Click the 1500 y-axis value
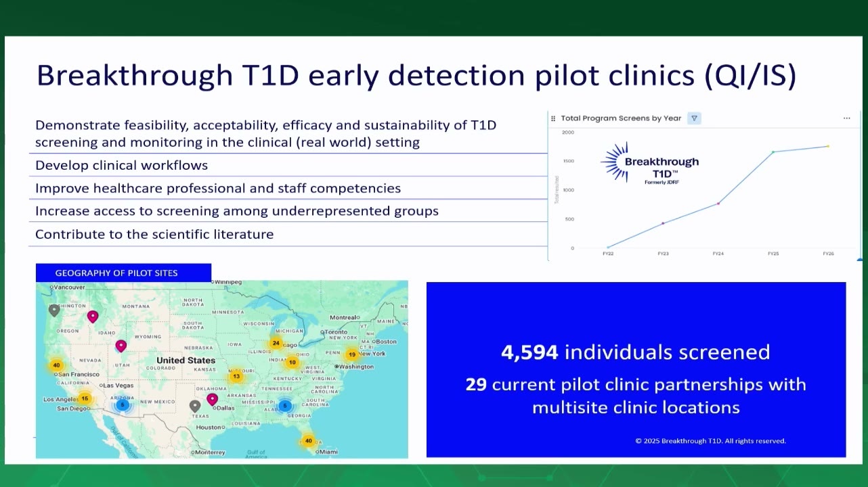This screenshot has height=487, width=868. [567, 161]
